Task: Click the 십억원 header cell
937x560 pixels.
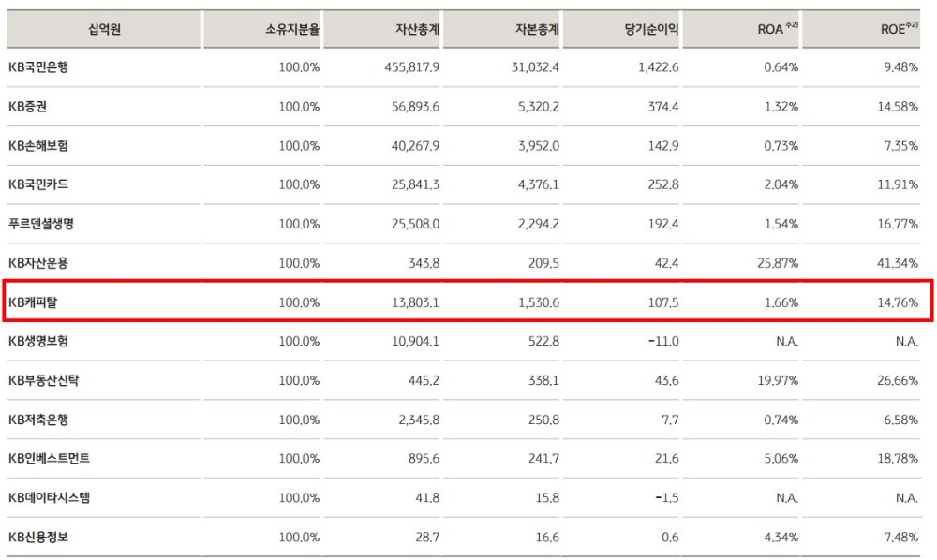Action: click(x=106, y=28)
